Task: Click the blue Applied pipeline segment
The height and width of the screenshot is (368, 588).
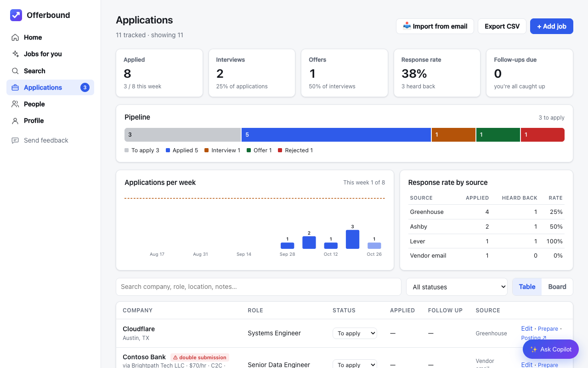Action: point(336,135)
